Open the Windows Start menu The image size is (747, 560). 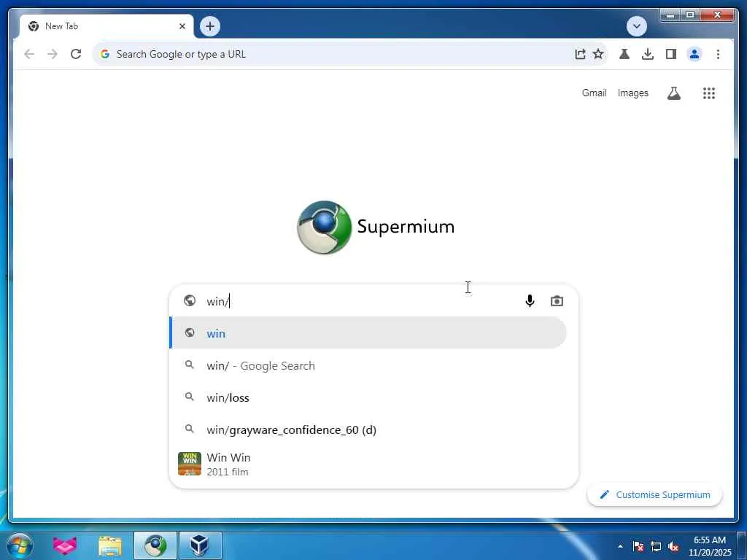20,545
